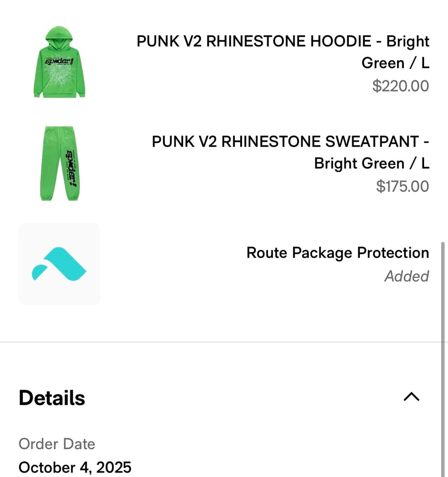Click the $220.00 hoodie price
Viewport: 448px width, 477px height.
click(400, 86)
